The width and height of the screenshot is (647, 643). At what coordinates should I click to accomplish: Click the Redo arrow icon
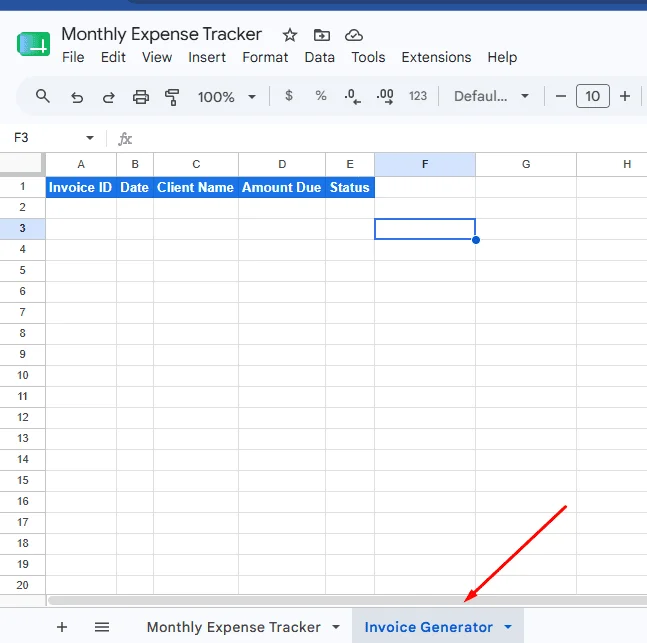109,97
